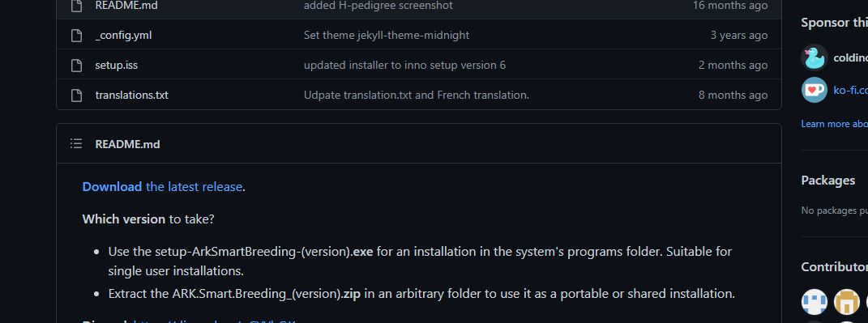Click the 'Learn more about' sponsoring link
The height and width of the screenshot is (323, 868).
tap(834, 124)
